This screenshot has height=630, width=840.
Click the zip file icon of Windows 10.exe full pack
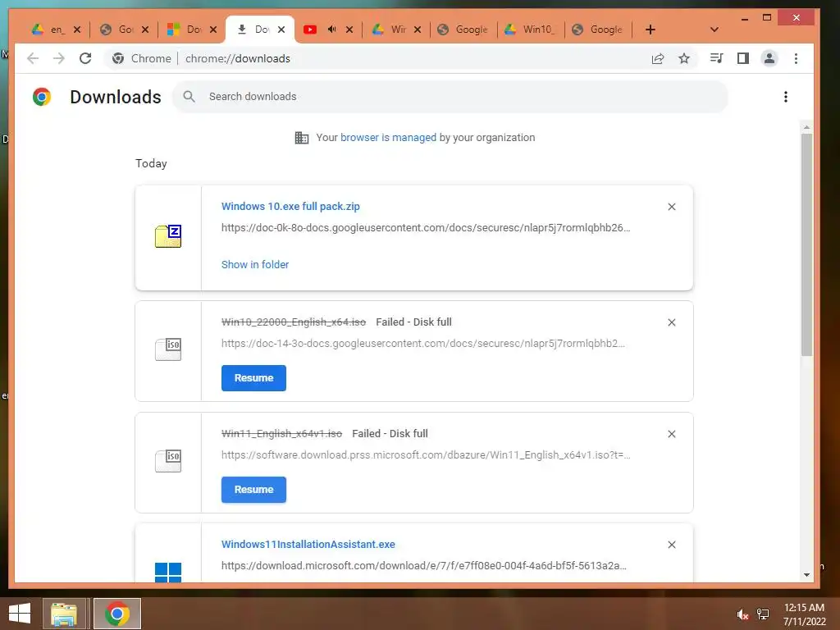tap(168, 236)
